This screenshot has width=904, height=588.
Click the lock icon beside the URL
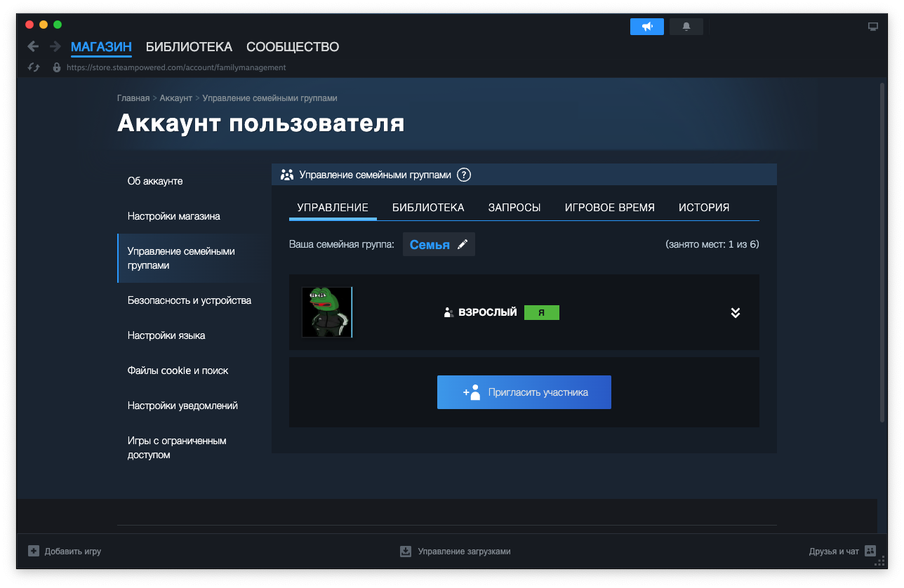(57, 67)
